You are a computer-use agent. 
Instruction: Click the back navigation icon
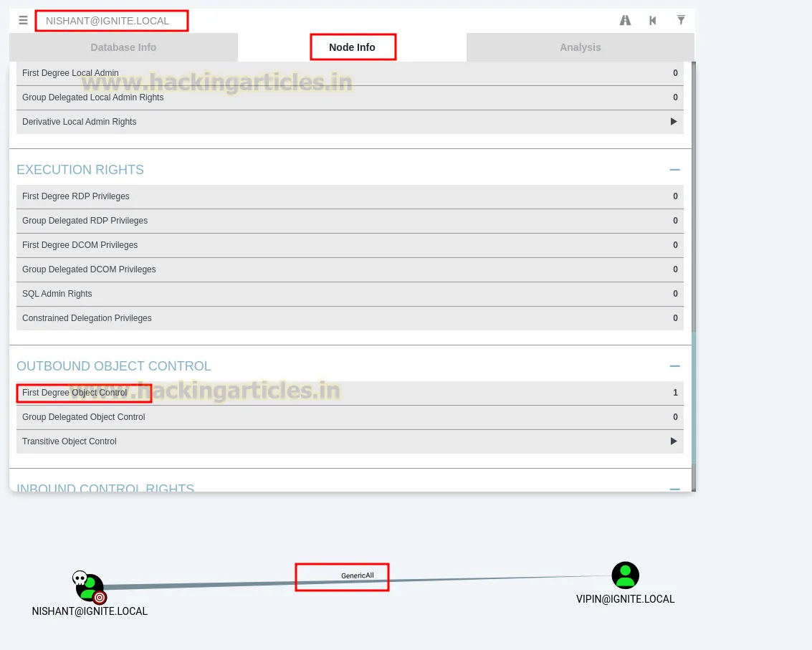652,20
